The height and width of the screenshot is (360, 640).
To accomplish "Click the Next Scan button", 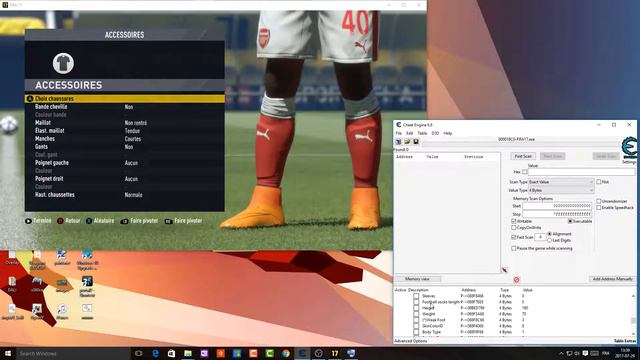I will 552,156.
